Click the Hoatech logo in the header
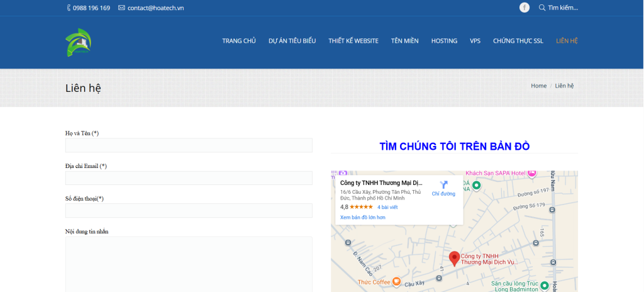This screenshot has height=292, width=644. 79,42
